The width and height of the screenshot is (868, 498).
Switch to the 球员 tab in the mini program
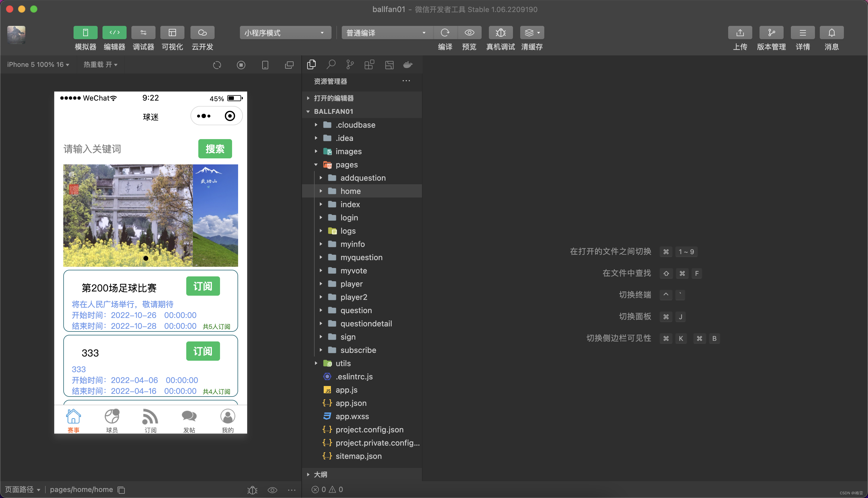tap(112, 420)
